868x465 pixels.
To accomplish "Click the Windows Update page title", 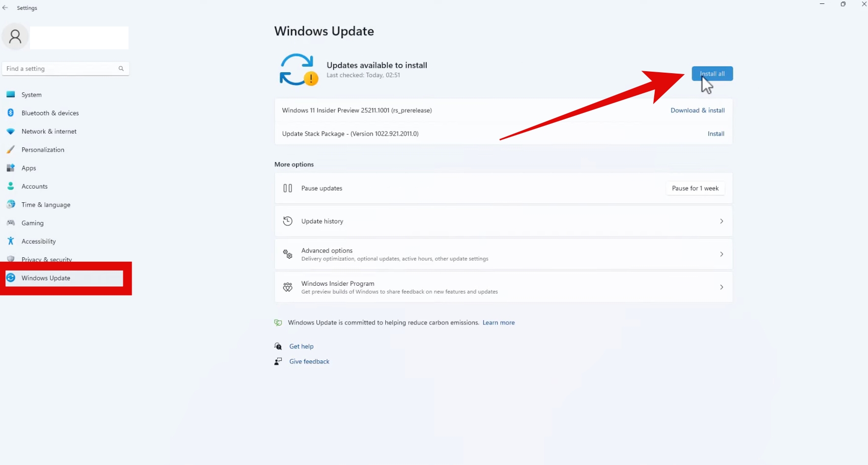I will point(324,31).
